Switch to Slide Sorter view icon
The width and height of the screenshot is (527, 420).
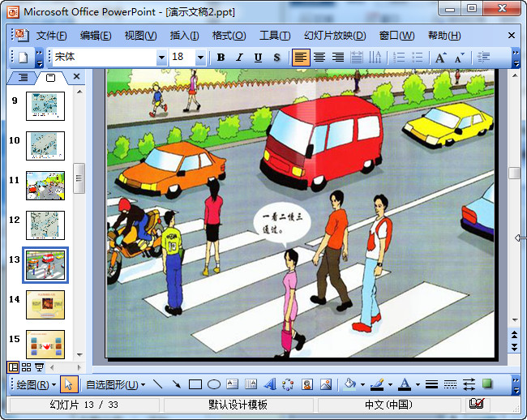tap(26, 367)
